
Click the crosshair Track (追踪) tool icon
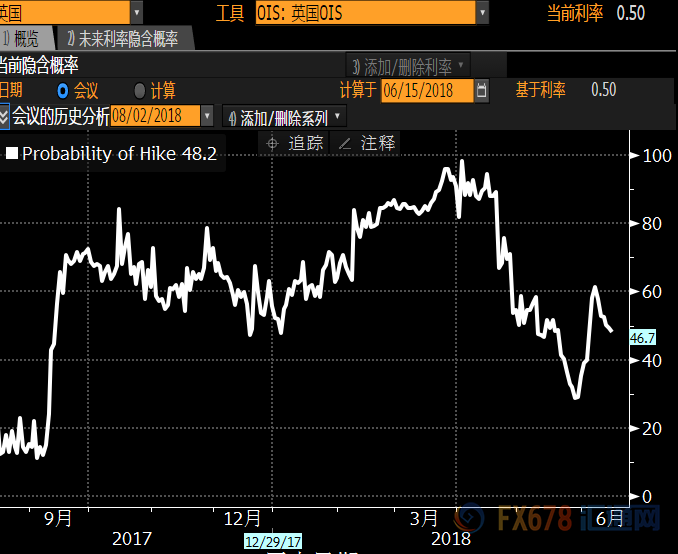pos(272,144)
